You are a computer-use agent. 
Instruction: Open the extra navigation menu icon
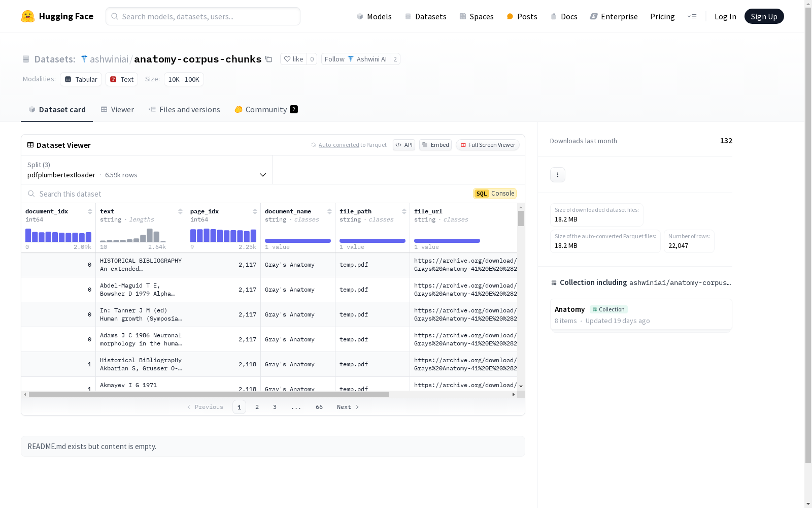(x=692, y=16)
